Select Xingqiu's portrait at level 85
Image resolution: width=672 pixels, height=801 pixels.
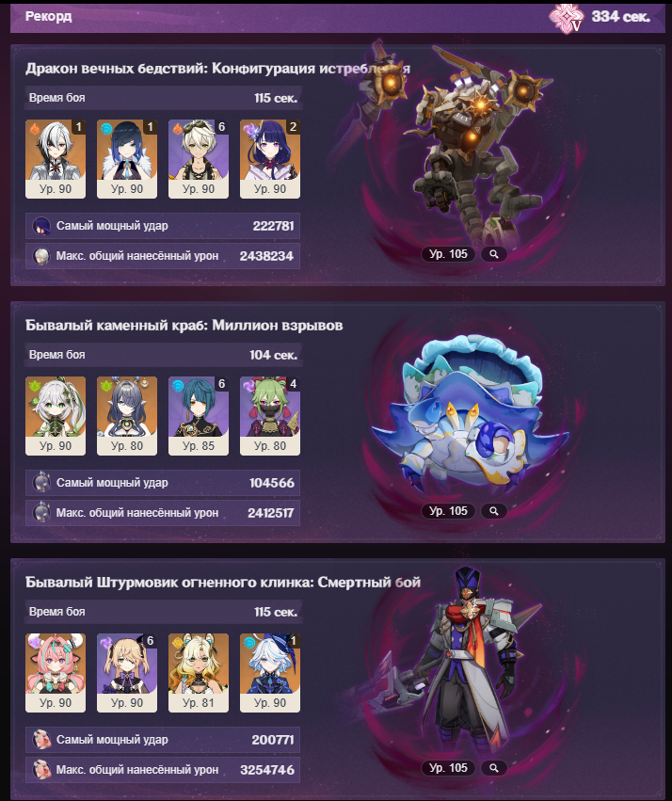click(199, 416)
